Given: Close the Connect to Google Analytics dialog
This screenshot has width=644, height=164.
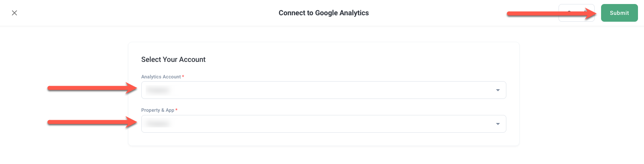Looking at the screenshot, I should [x=14, y=13].
